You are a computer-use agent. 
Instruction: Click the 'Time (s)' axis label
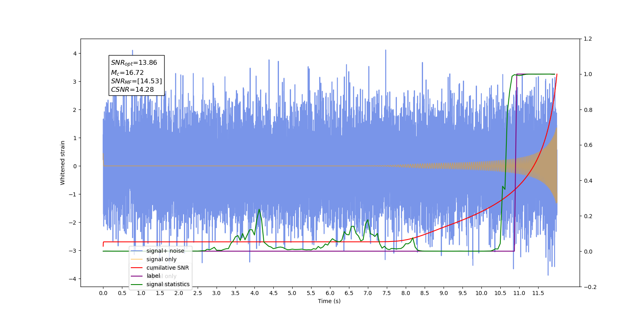tap(329, 301)
